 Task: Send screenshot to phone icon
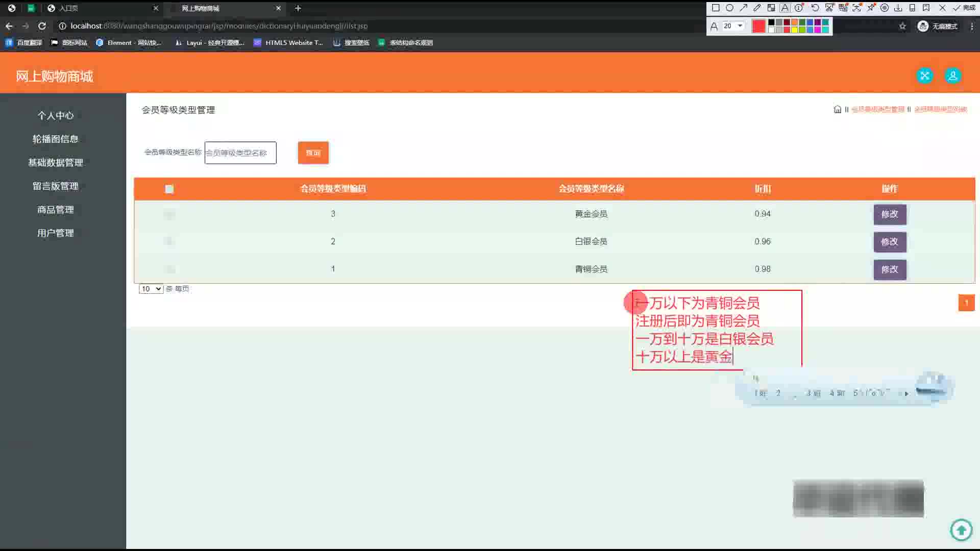click(x=912, y=8)
